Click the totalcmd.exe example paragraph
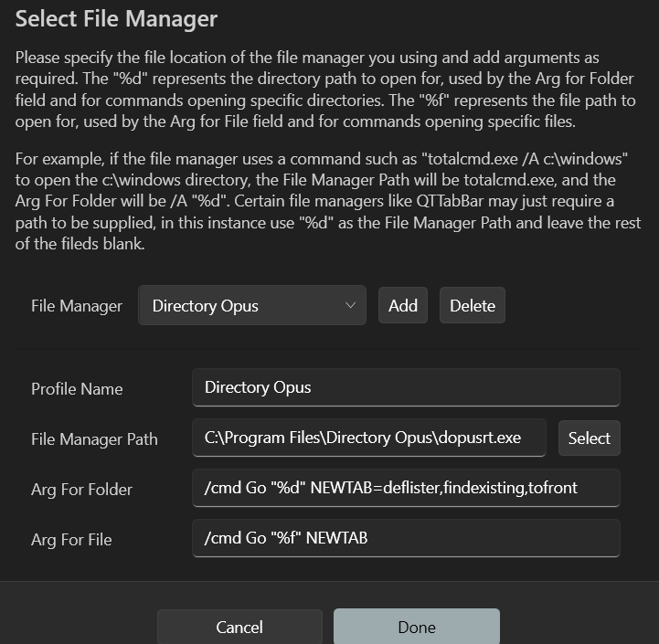This screenshot has height=644, width=659. (x=328, y=201)
